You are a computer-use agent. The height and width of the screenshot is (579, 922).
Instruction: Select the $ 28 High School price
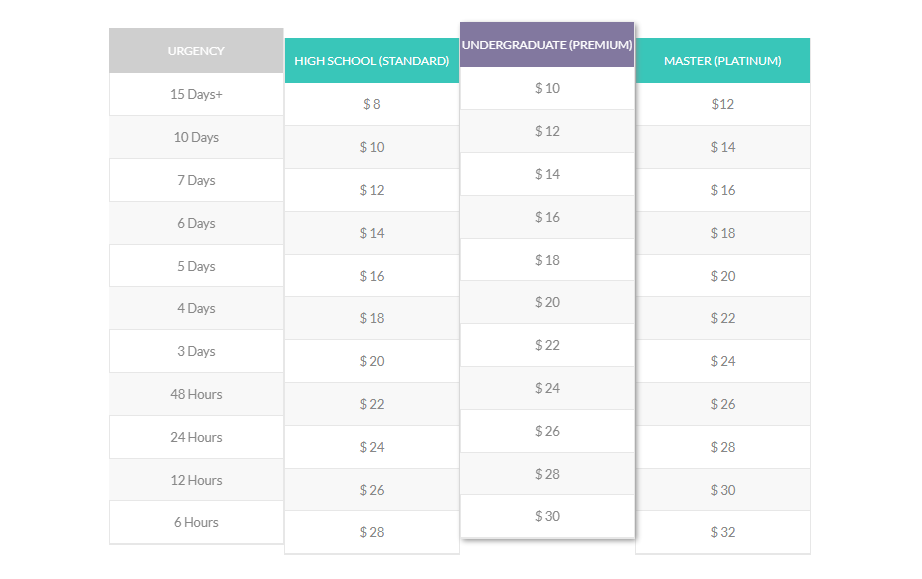pos(372,532)
